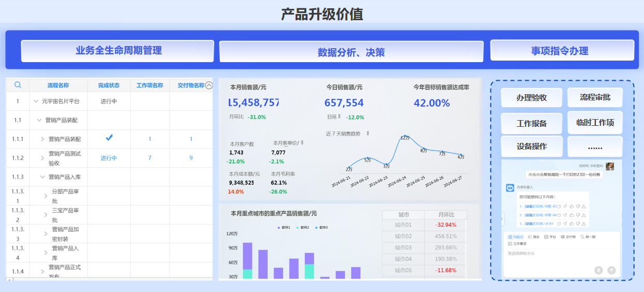Click the 共享机器人 robot avatar icon

tap(510, 188)
